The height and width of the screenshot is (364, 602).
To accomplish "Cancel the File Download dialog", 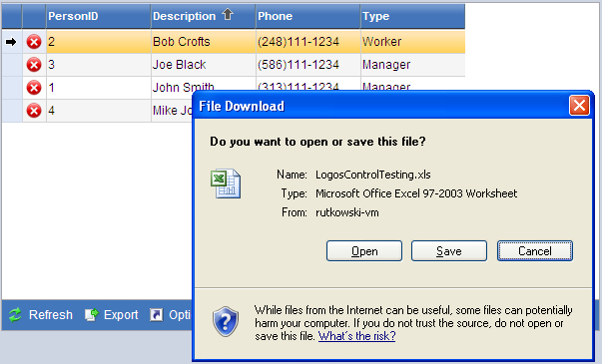I will click(x=535, y=251).
